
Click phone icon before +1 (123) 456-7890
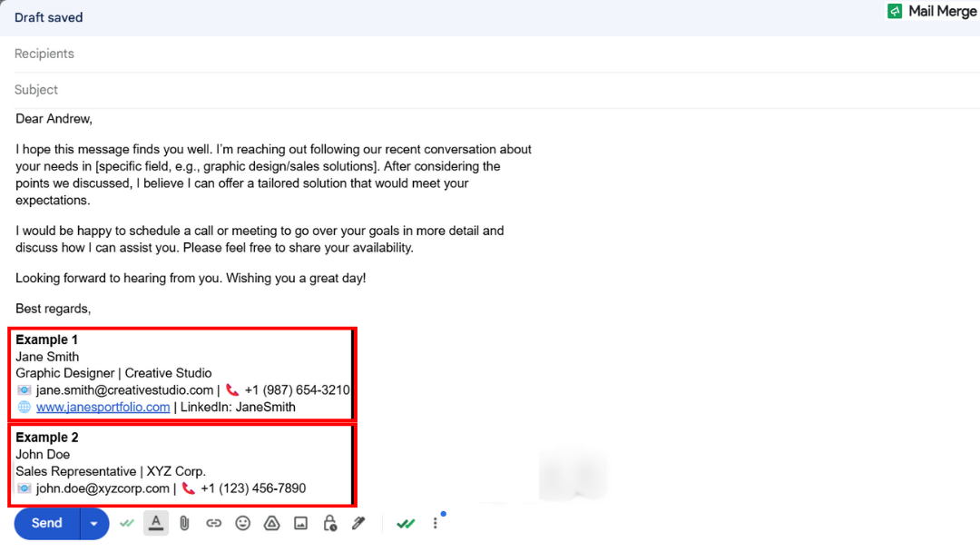[x=189, y=488]
